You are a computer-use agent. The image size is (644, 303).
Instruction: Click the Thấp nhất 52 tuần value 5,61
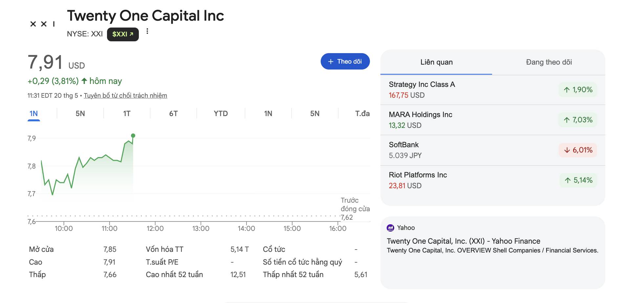[361, 275]
